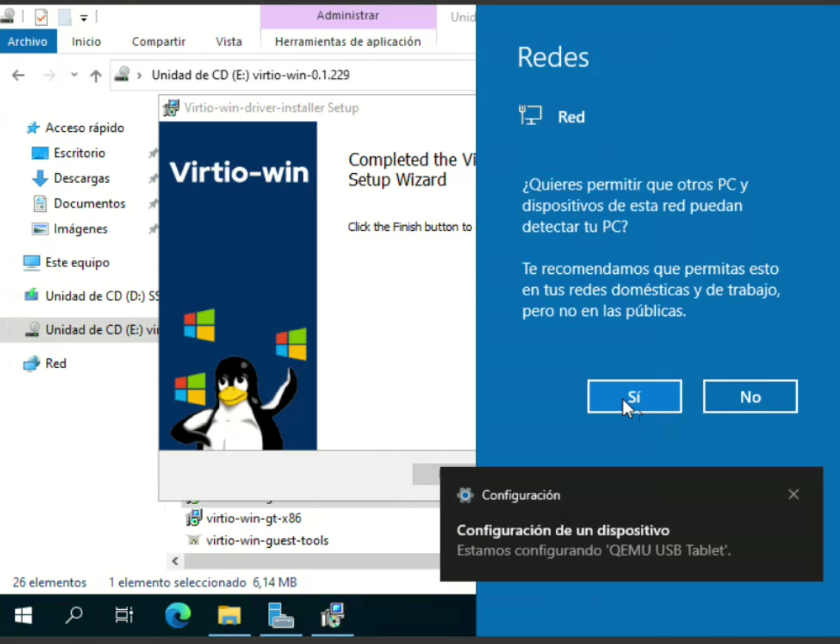Navigate up one folder with up arrow

click(x=95, y=75)
